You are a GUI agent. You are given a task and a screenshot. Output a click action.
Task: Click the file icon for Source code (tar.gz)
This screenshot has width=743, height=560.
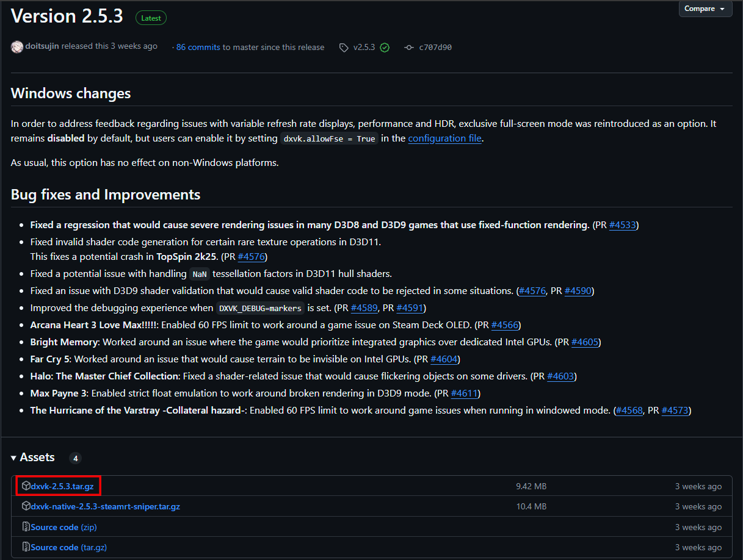pos(26,547)
